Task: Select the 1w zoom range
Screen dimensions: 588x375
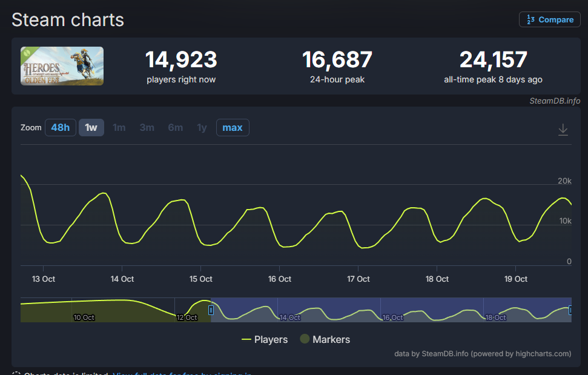Action: click(91, 127)
